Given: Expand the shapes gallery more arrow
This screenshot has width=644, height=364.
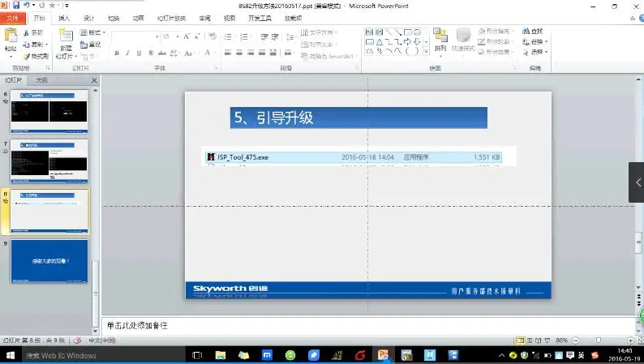Looking at the screenshot, I should (426, 52).
